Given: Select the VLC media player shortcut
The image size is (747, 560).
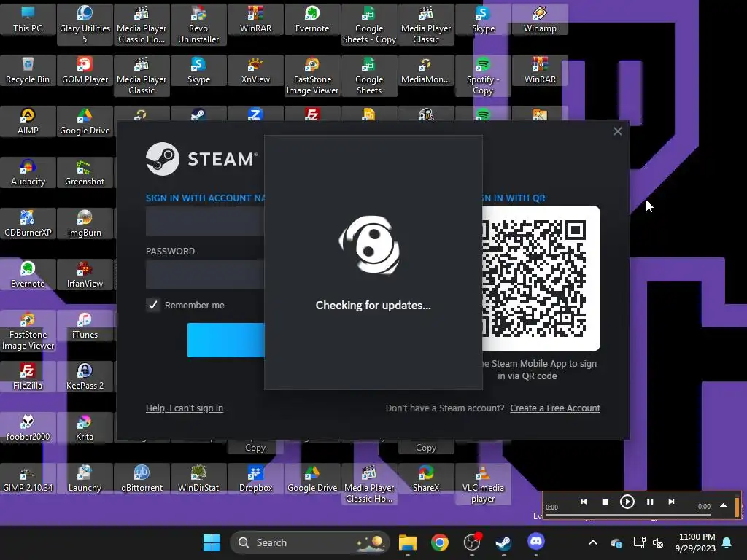Looking at the screenshot, I should click(x=483, y=484).
